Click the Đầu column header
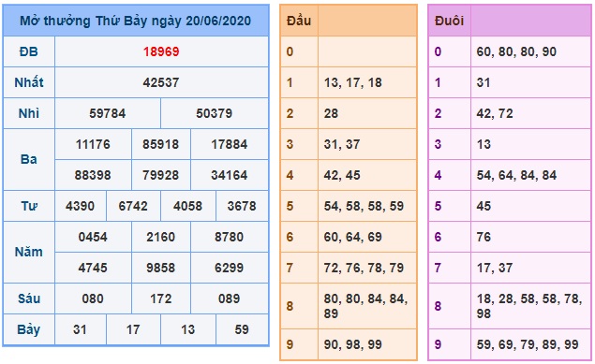This screenshot has width=595, height=364. pos(299,21)
